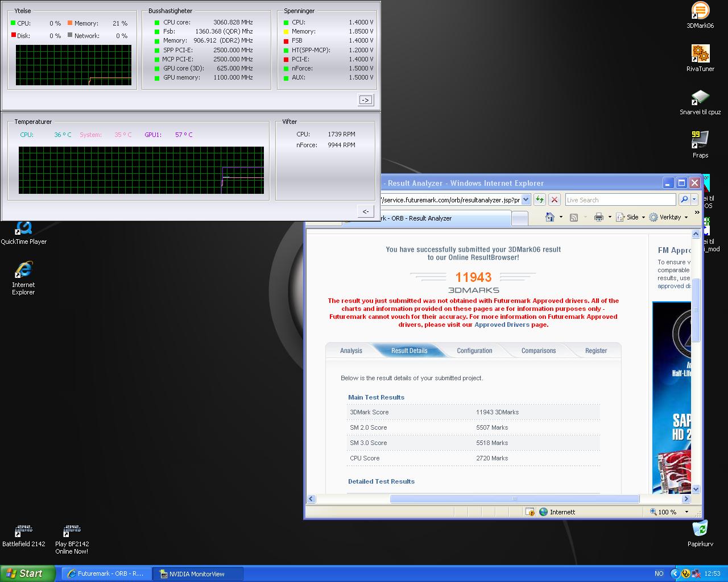Open the Snarvei til cpuz shortcut
728x582 pixels.
(x=700, y=102)
